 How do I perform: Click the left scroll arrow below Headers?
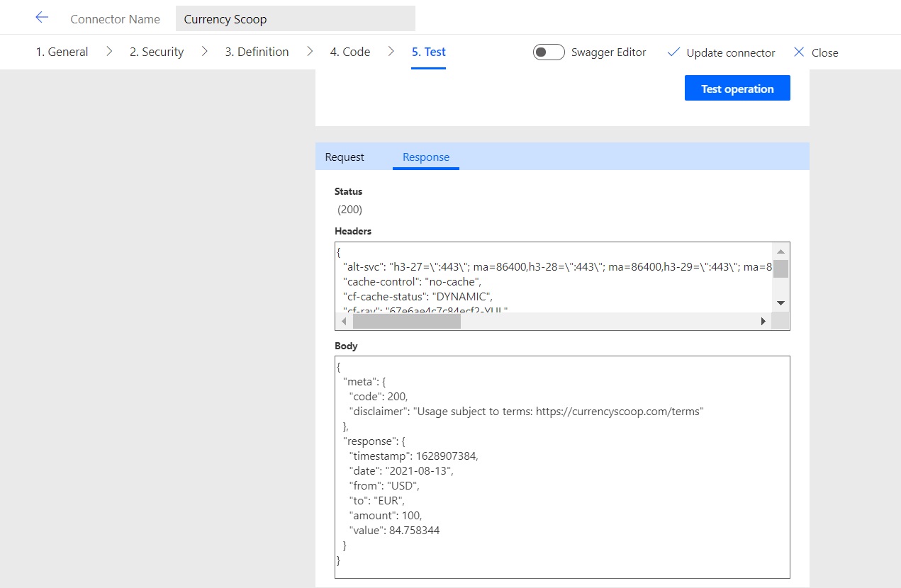click(x=343, y=321)
